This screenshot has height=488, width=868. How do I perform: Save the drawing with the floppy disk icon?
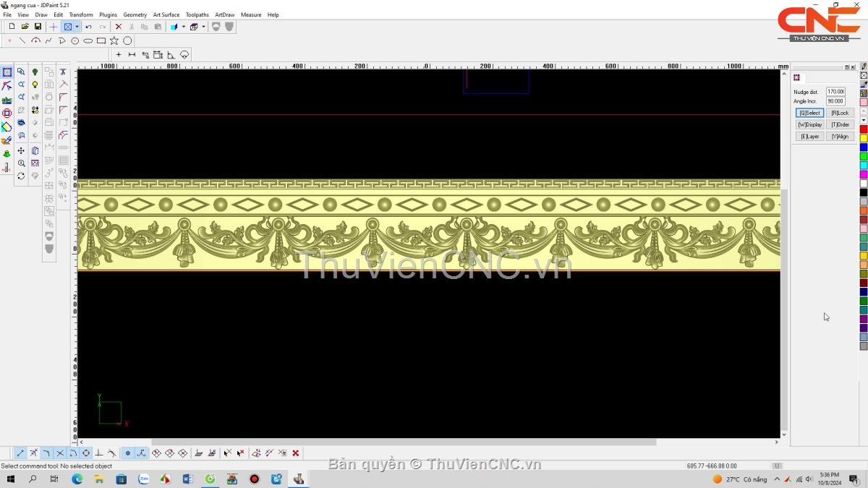[38, 27]
